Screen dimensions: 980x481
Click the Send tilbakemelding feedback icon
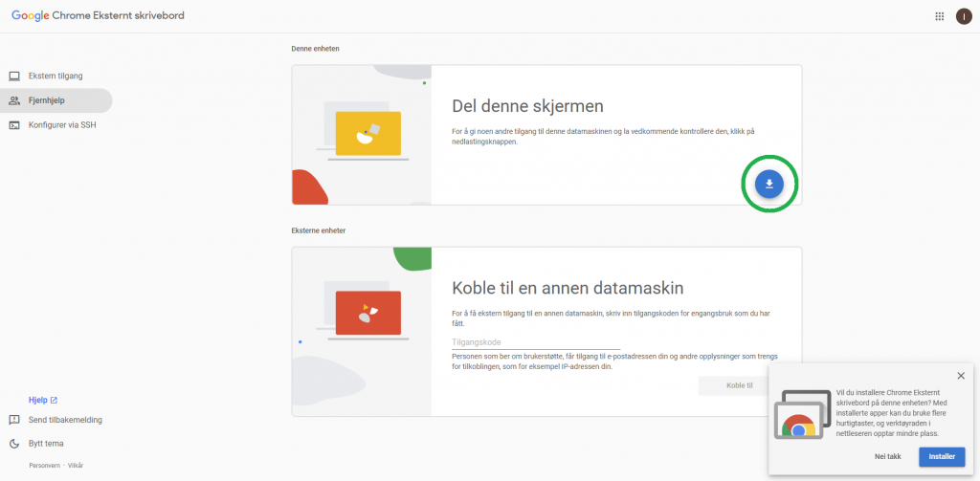14,420
